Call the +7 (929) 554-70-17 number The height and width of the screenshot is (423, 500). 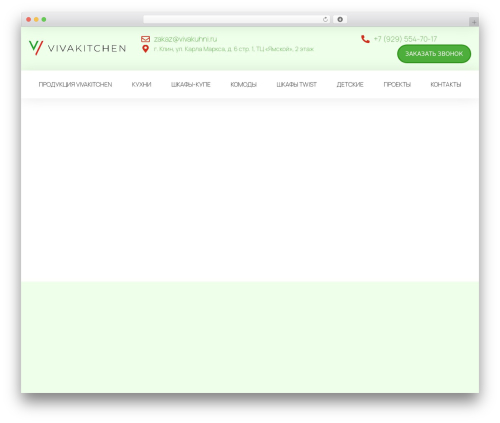[405, 39]
